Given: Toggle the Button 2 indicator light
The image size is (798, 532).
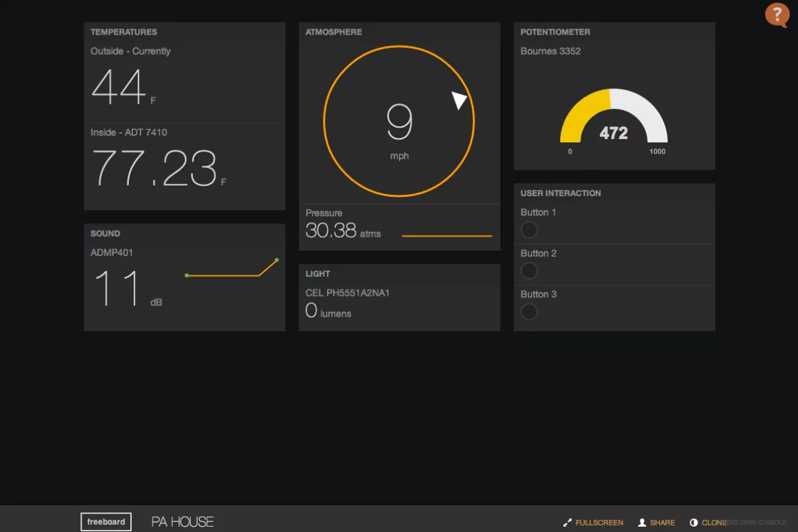Looking at the screenshot, I should tap(529, 271).
